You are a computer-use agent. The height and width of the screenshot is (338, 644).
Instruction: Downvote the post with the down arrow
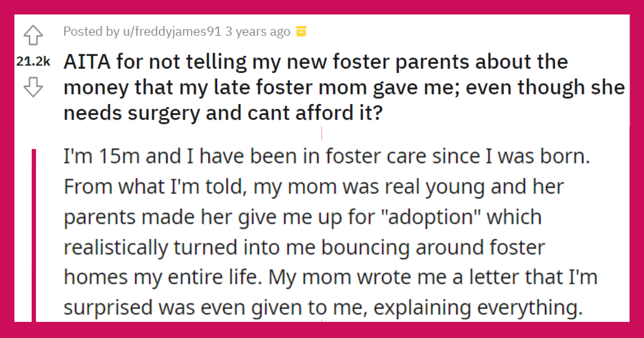tap(33, 88)
